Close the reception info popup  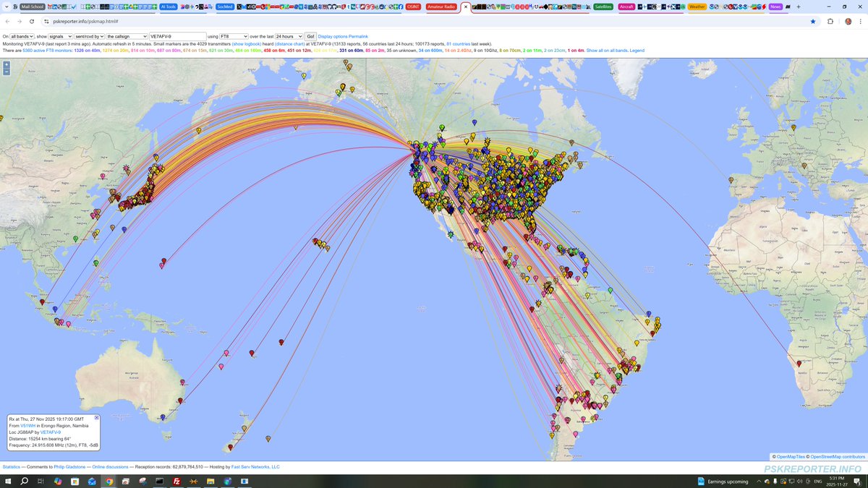coord(97,418)
